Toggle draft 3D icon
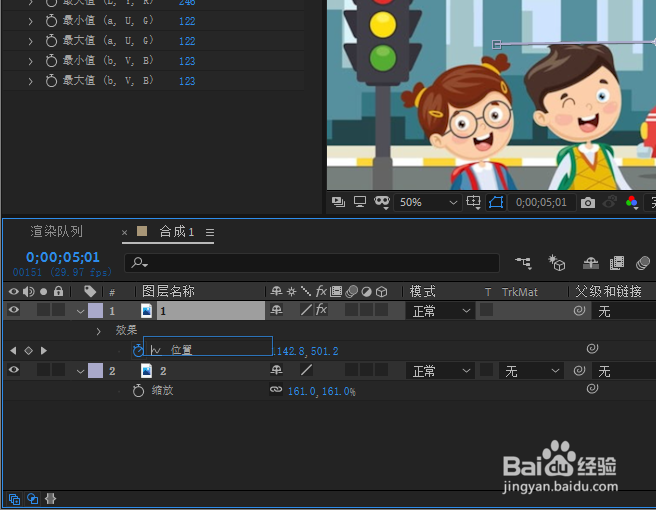Screen dimensions: 656x510 click(557, 263)
